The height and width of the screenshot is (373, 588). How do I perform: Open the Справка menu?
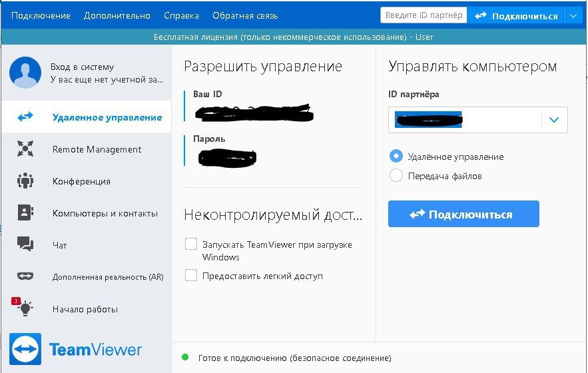click(182, 16)
